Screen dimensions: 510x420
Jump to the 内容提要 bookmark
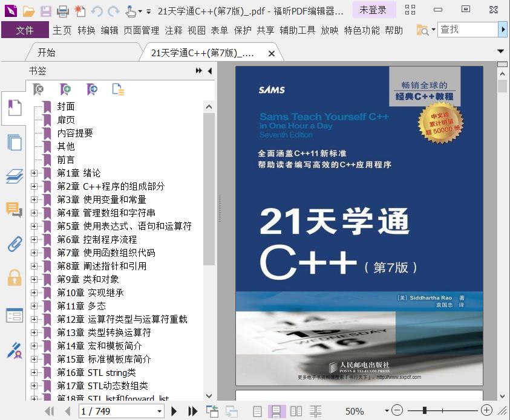pos(75,133)
